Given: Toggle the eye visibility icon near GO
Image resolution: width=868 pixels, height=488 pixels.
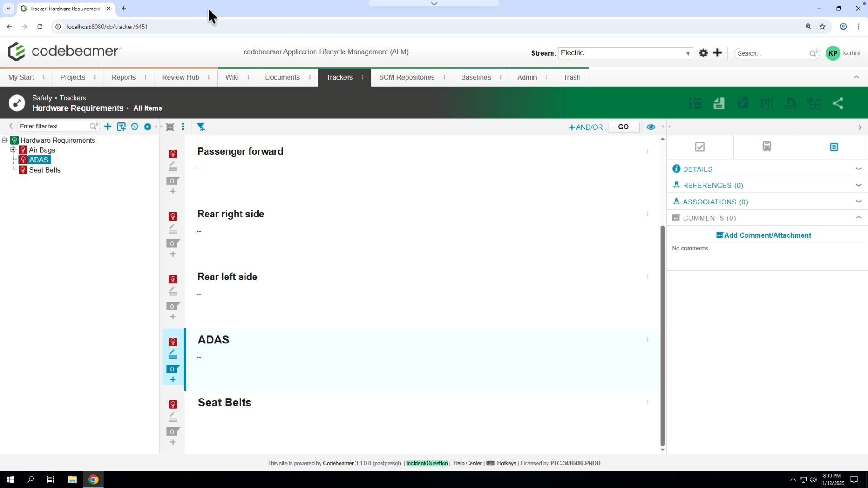Looking at the screenshot, I should pyautogui.click(x=651, y=127).
